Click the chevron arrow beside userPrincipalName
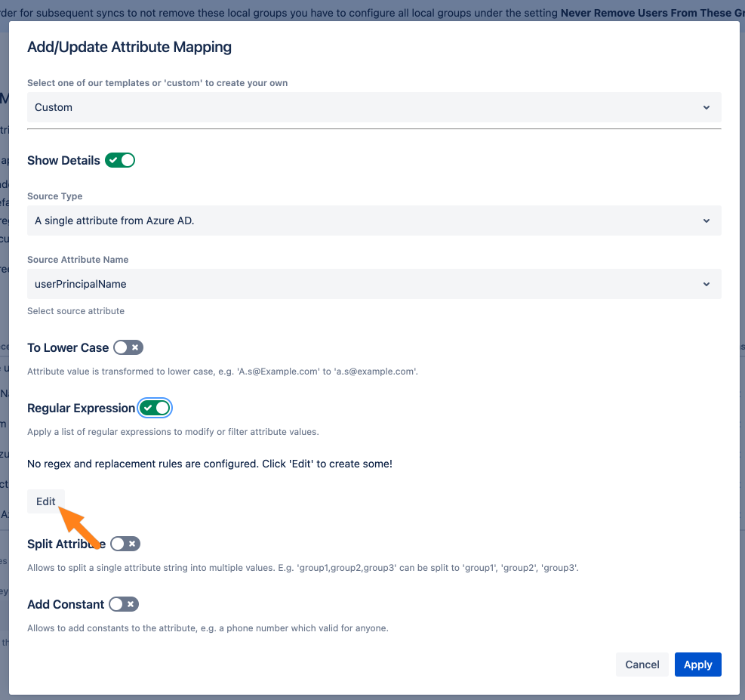745x700 pixels. [x=706, y=284]
